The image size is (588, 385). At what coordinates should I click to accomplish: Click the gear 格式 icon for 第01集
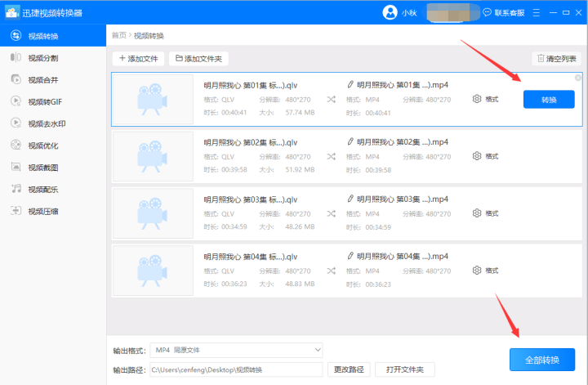(x=477, y=99)
